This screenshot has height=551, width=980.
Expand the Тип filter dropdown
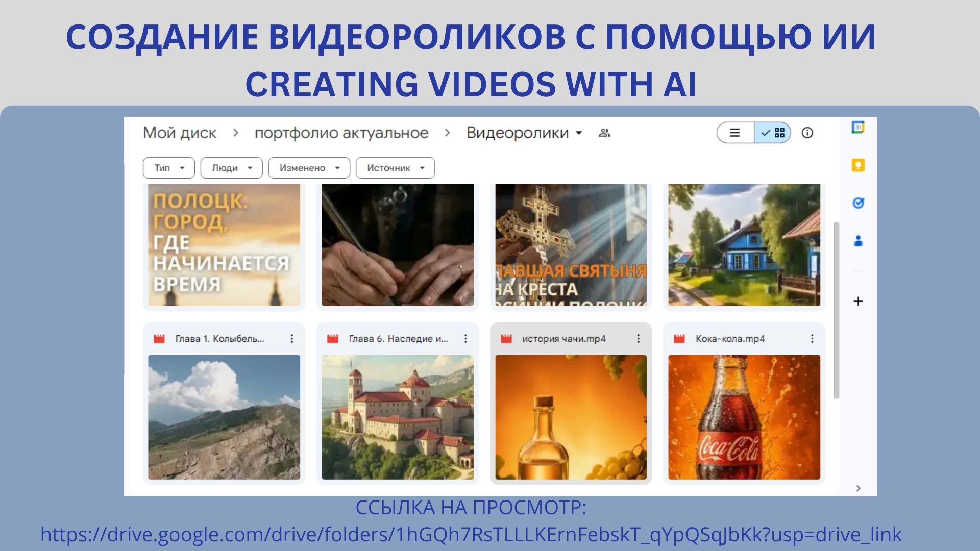pos(169,168)
